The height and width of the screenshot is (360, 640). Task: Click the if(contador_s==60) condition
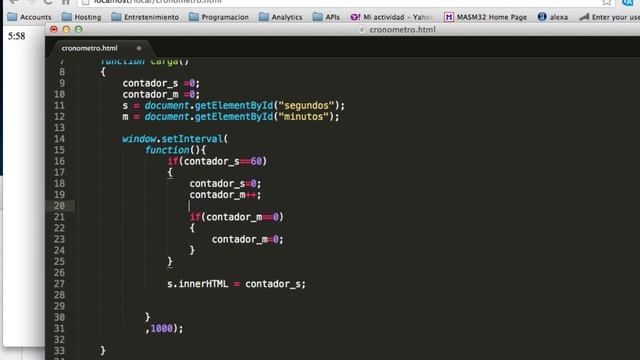(x=217, y=161)
